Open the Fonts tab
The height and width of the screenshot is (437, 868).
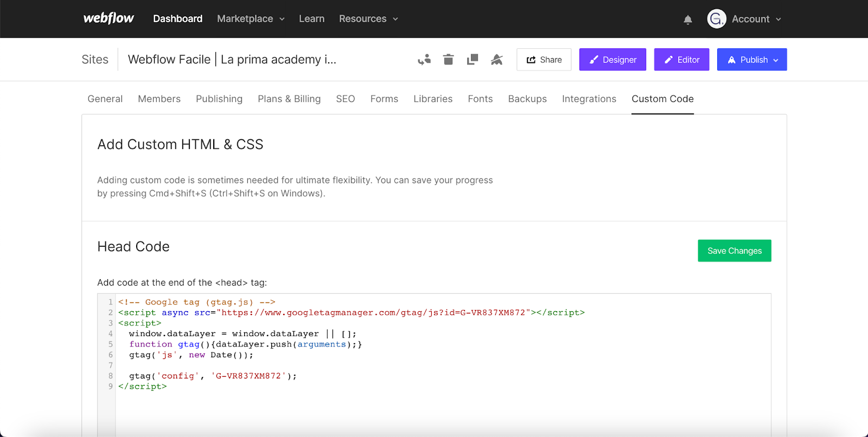pyautogui.click(x=481, y=99)
